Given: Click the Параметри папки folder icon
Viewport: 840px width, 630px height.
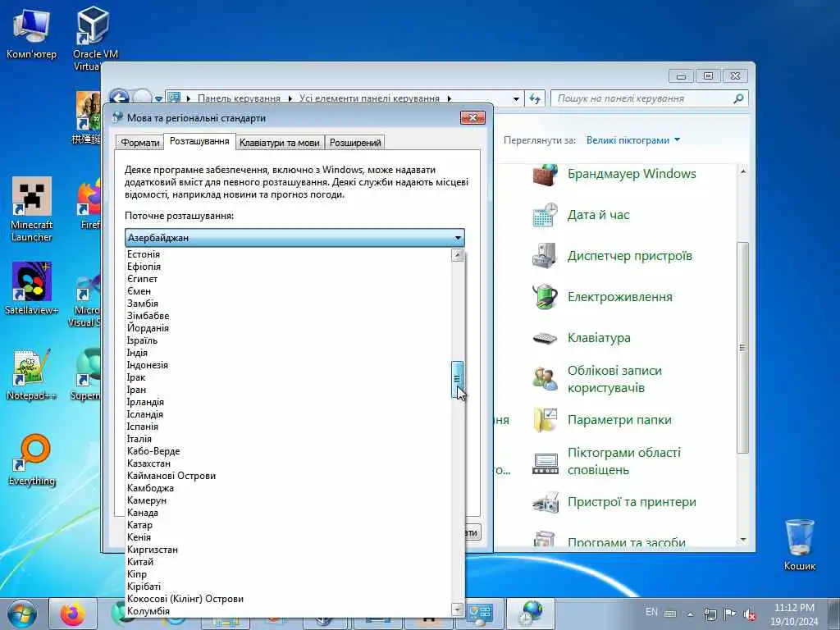Looking at the screenshot, I should point(545,420).
